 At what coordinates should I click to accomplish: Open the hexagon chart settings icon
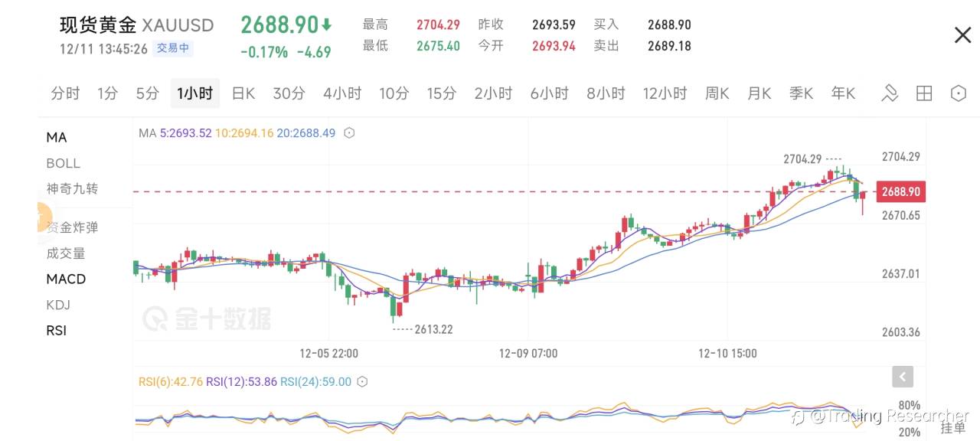[x=958, y=93]
